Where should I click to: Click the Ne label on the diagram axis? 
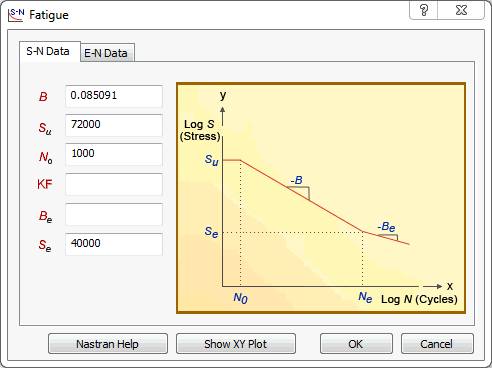pyautogui.click(x=365, y=297)
